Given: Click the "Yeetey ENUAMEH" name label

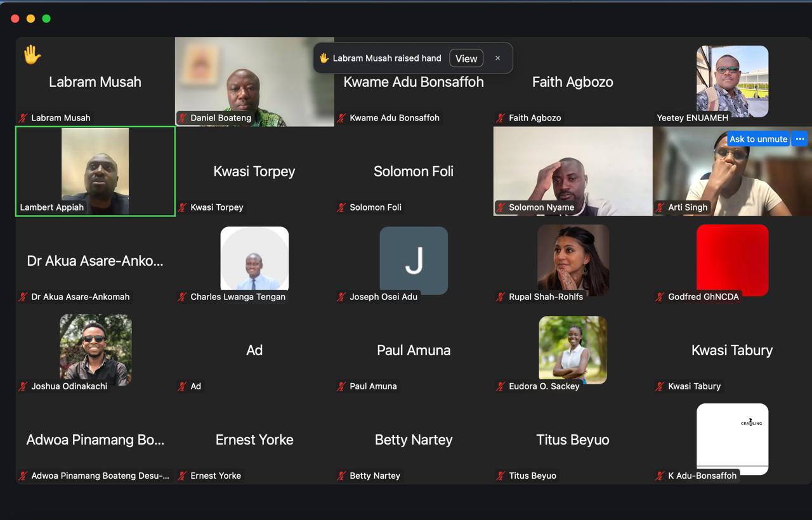Looking at the screenshot, I should (693, 118).
